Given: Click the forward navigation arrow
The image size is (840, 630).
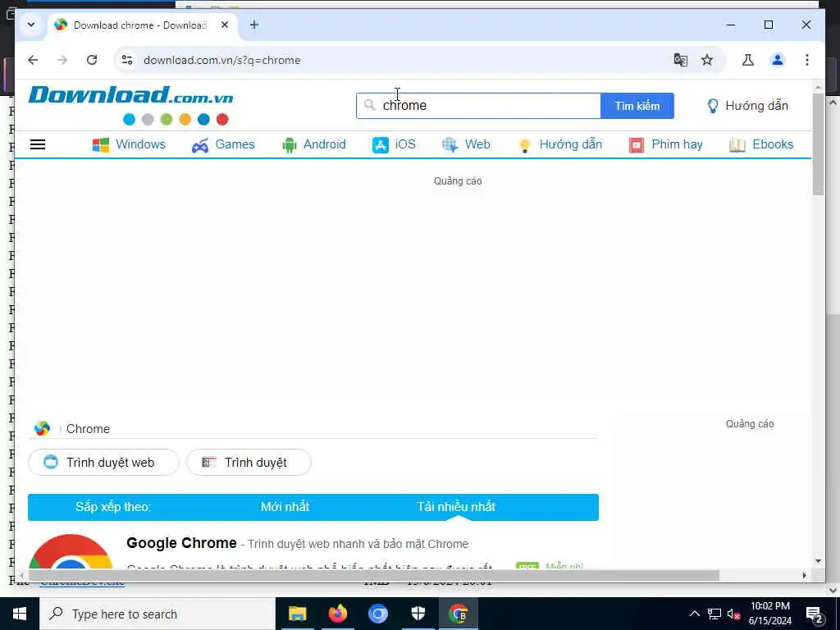Looking at the screenshot, I should click(62, 60).
